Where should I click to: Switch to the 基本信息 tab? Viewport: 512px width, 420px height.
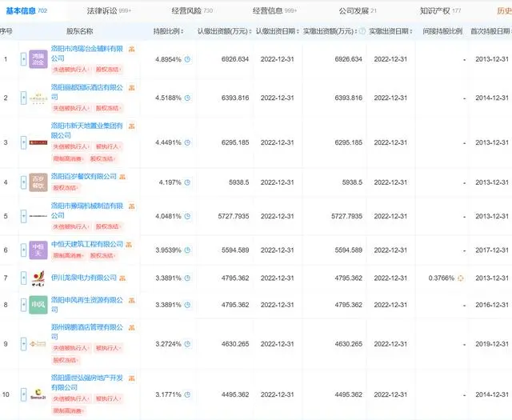pyautogui.click(x=26, y=10)
